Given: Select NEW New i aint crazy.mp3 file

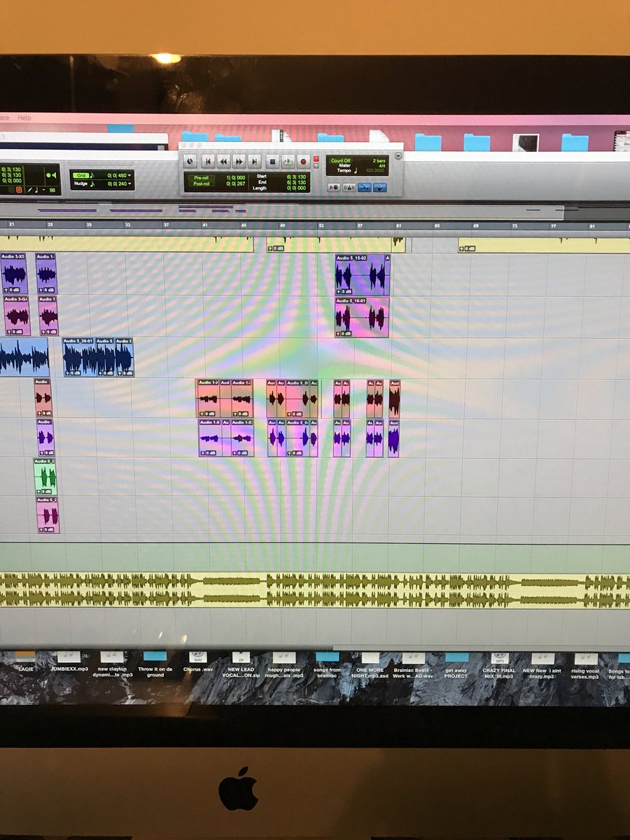Looking at the screenshot, I should [x=542, y=664].
